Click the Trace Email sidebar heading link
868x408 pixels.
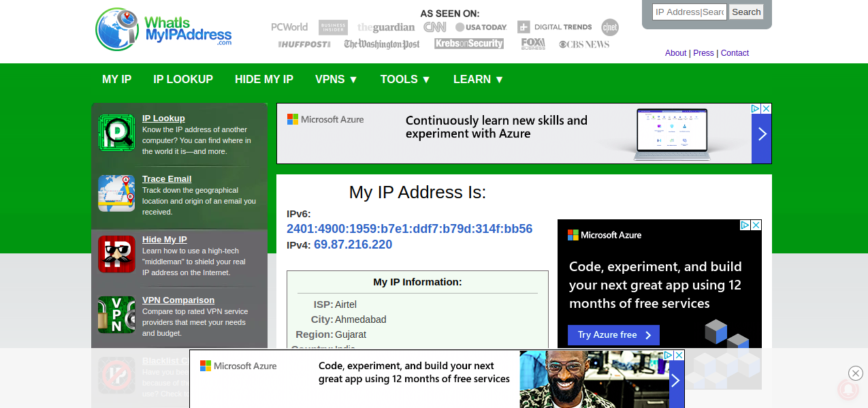pos(167,179)
